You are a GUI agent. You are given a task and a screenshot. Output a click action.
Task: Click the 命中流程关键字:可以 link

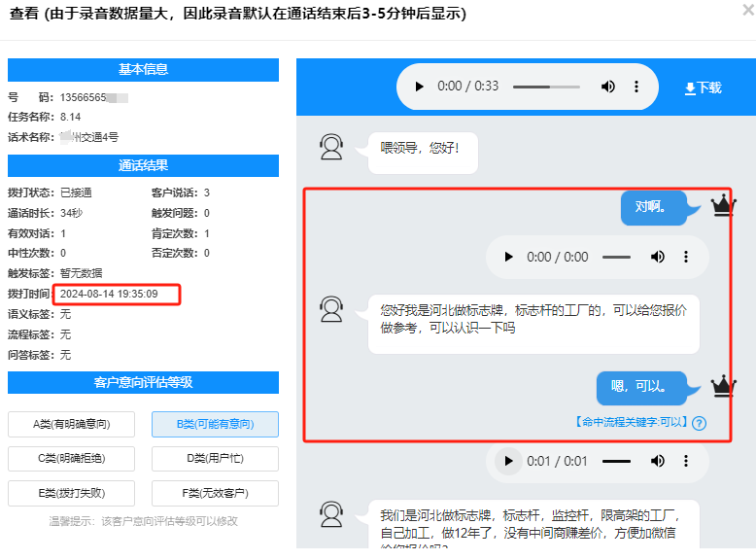(x=631, y=423)
